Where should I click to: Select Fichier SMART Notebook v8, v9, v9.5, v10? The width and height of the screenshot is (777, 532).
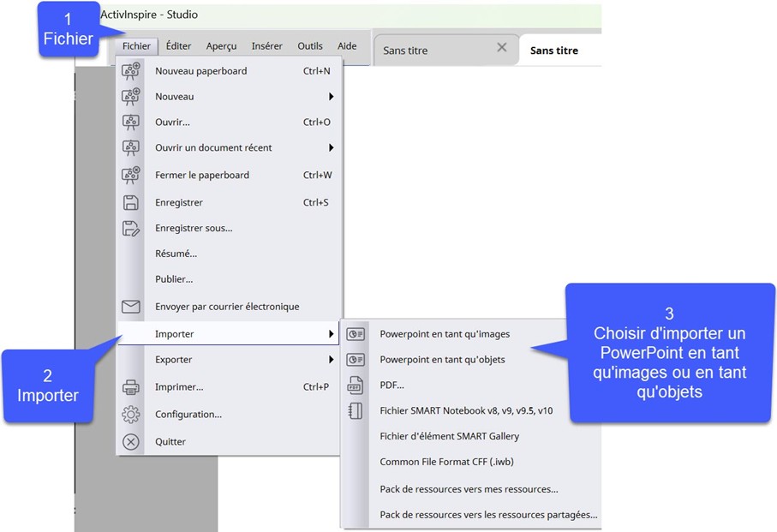pyautogui.click(x=466, y=410)
